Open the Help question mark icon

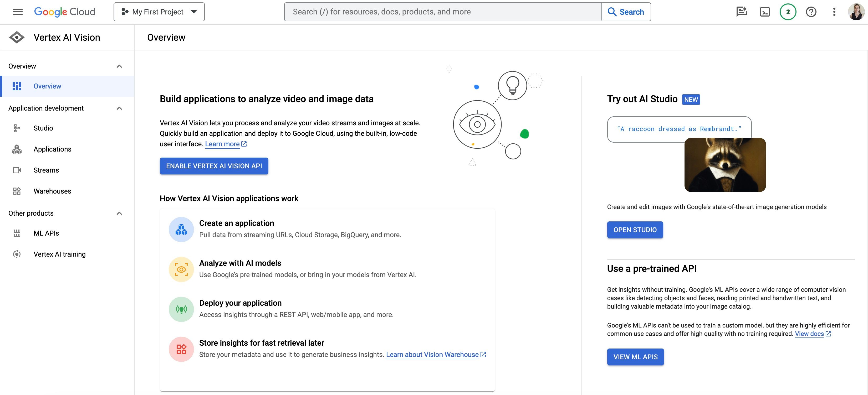pyautogui.click(x=811, y=12)
